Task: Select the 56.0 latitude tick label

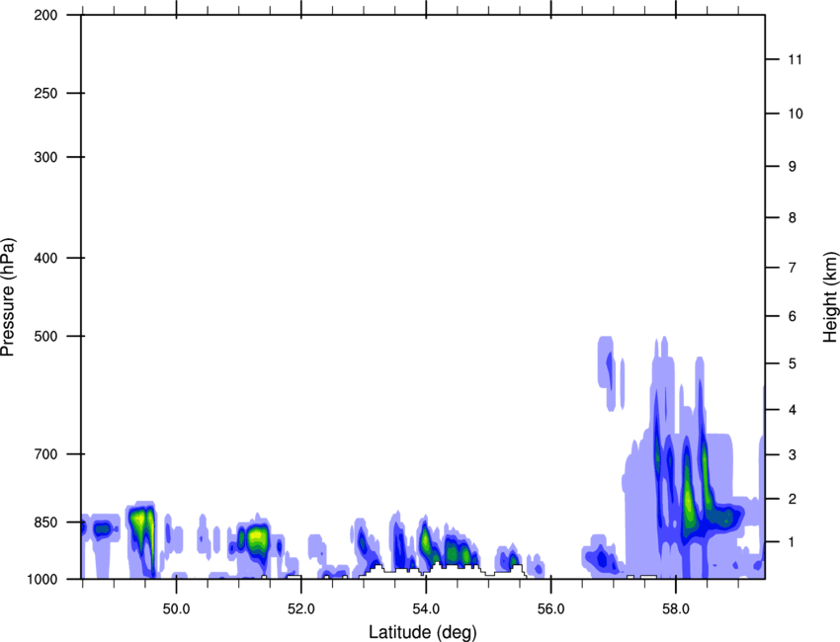Action: point(550,605)
